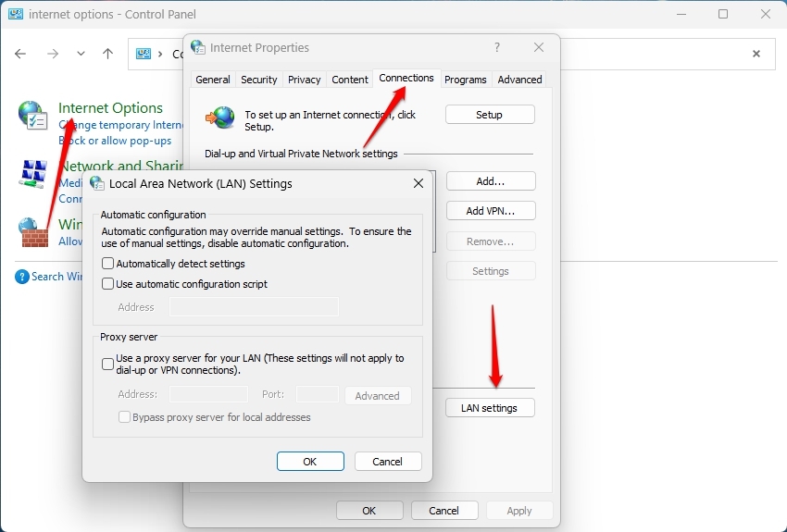Click the Search Windows help link
787x532 pixels.
tap(56, 277)
